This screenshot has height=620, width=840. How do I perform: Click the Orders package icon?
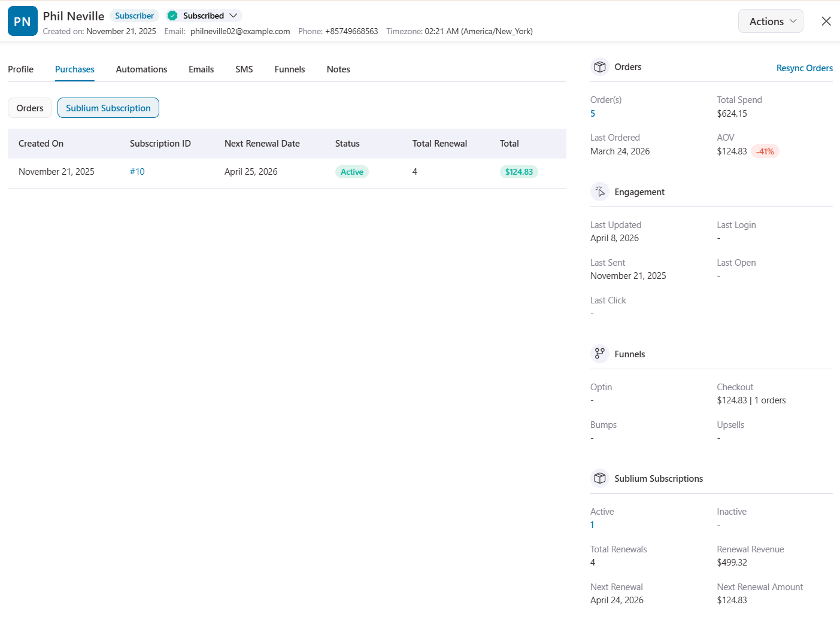[599, 66]
